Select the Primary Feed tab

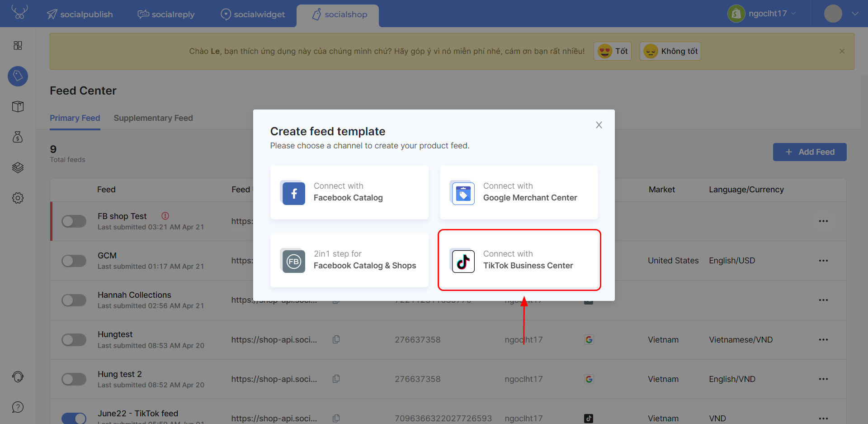click(x=75, y=118)
